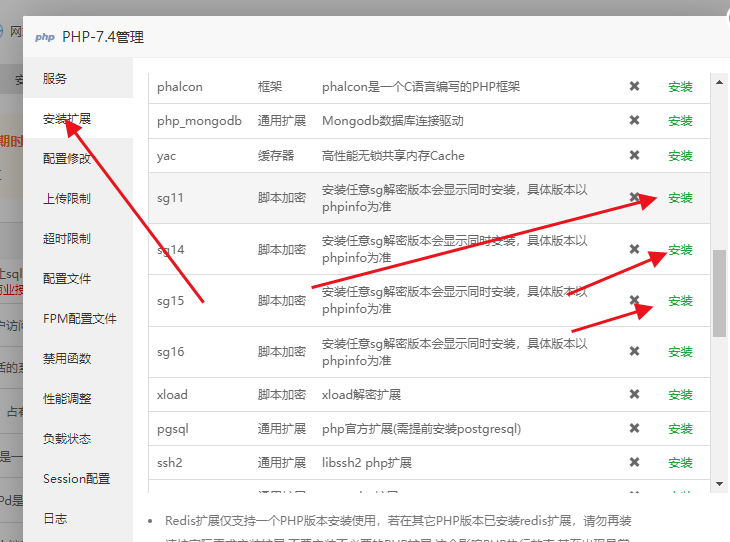Click the X status icon for sg14

(634, 250)
